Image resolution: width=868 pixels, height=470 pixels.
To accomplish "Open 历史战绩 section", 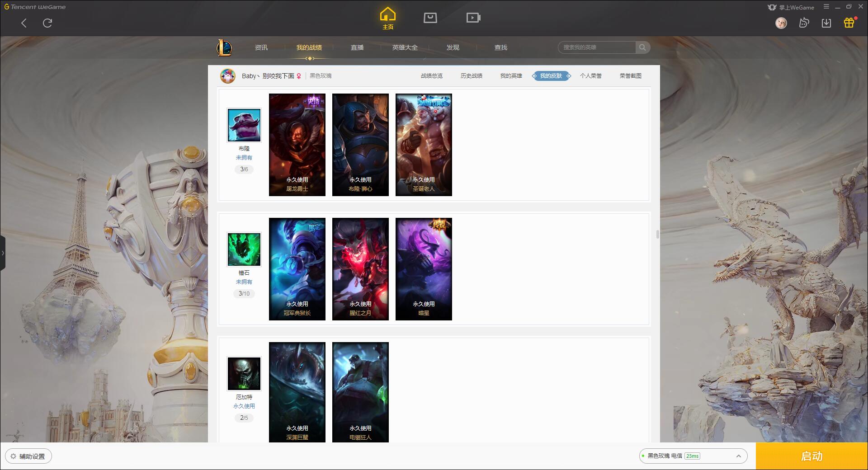I will coord(472,76).
